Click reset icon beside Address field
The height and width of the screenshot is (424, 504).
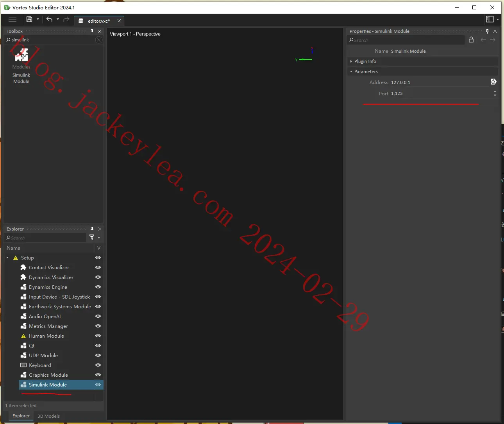click(x=493, y=82)
